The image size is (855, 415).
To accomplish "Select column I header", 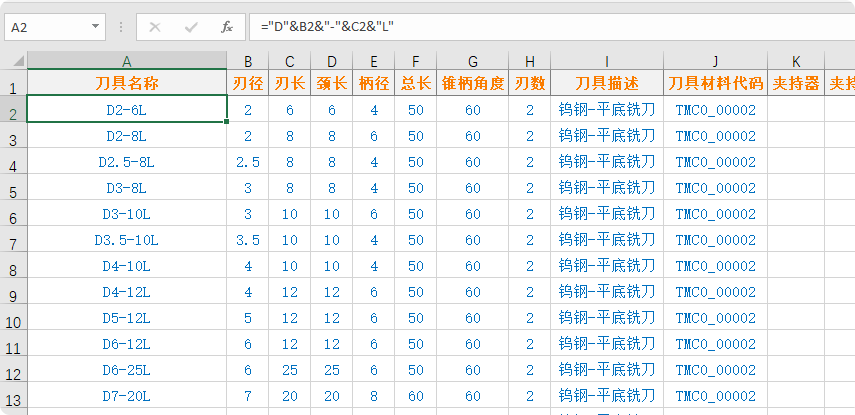I will click(x=607, y=61).
